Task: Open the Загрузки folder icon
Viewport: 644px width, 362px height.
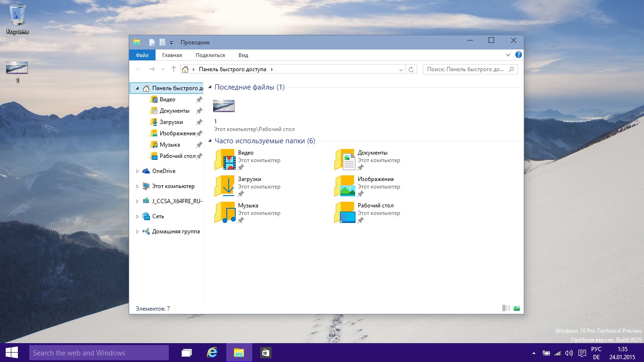Action: coord(225,186)
